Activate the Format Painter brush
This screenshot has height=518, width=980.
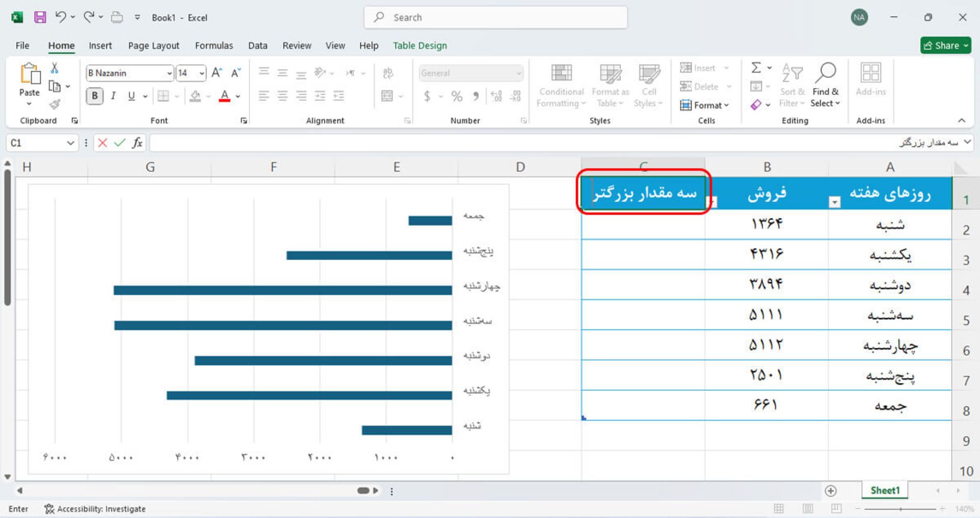point(55,104)
